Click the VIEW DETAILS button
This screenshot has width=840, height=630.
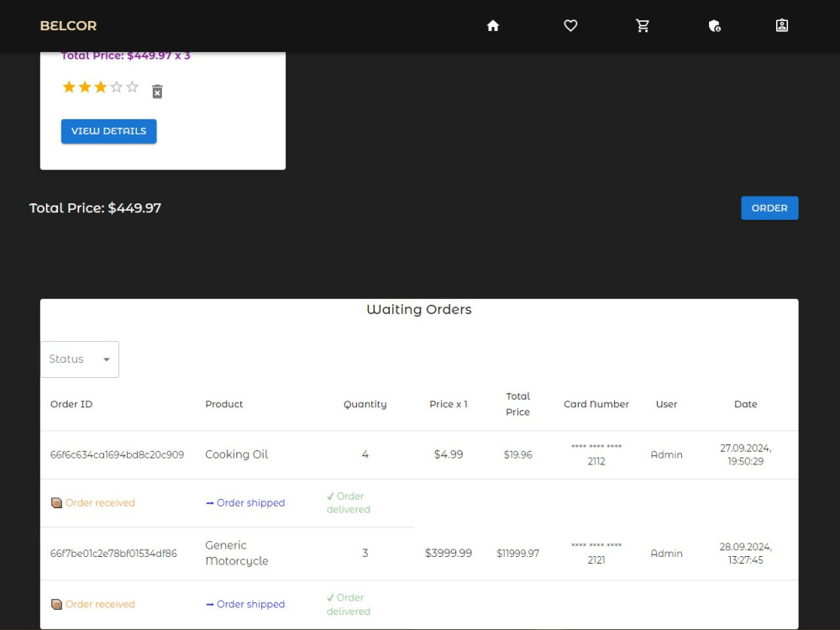[x=108, y=131]
